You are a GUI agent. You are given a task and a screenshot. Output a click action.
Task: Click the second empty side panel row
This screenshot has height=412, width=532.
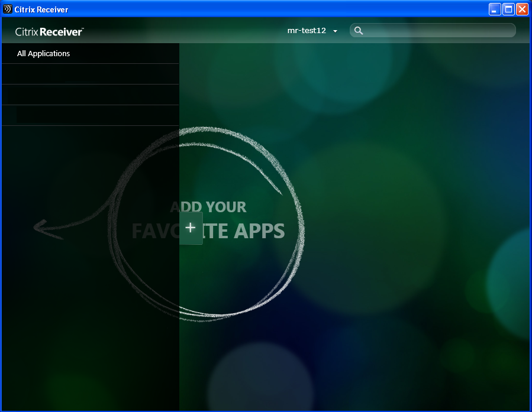[x=90, y=95]
